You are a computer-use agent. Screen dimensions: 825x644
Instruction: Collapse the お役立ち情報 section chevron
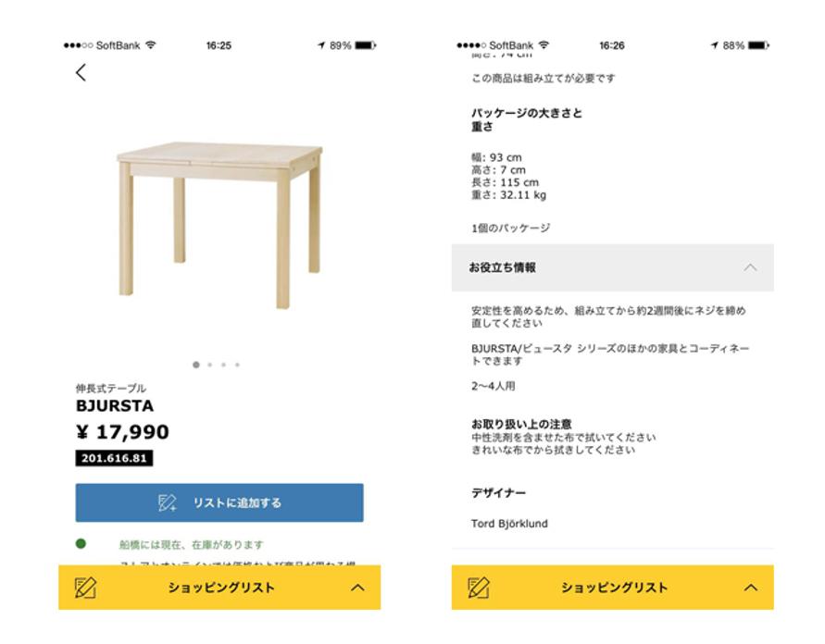coord(750,268)
